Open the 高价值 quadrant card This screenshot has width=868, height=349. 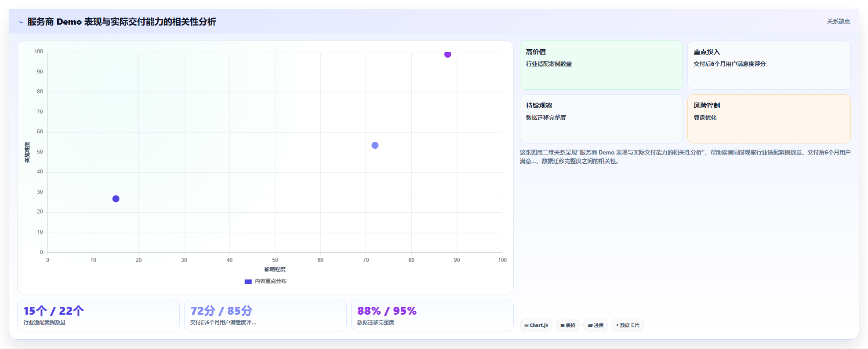coord(601,65)
